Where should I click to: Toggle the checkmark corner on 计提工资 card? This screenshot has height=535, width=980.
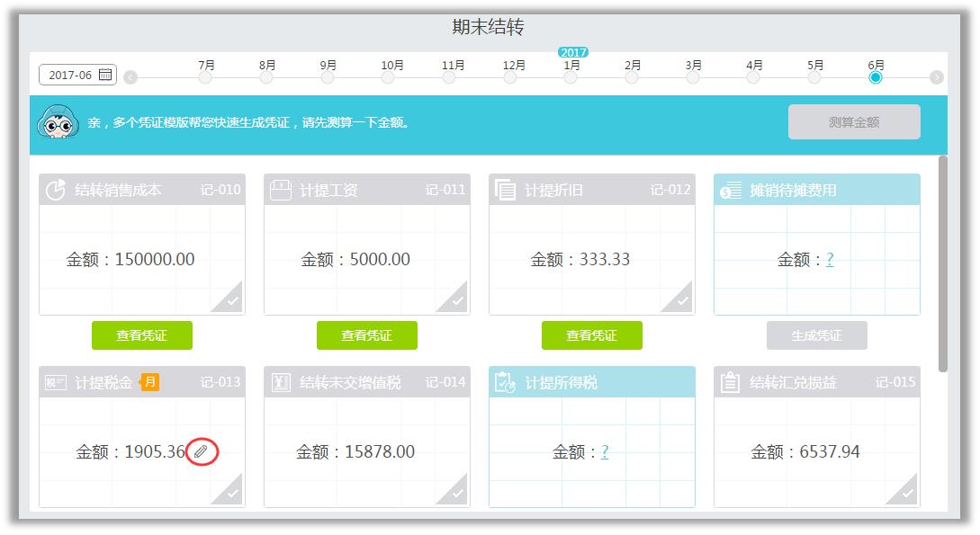(458, 300)
